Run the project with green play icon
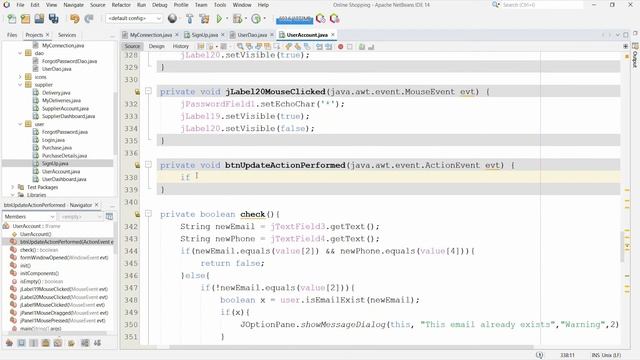Viewport: 640px width, 360px height. (219, 18)
